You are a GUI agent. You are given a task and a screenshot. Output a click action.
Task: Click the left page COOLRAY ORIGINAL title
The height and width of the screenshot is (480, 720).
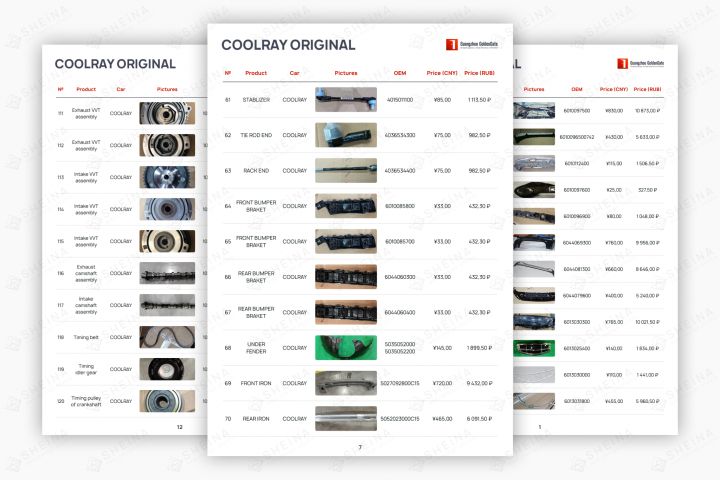(x=115, y=64)
